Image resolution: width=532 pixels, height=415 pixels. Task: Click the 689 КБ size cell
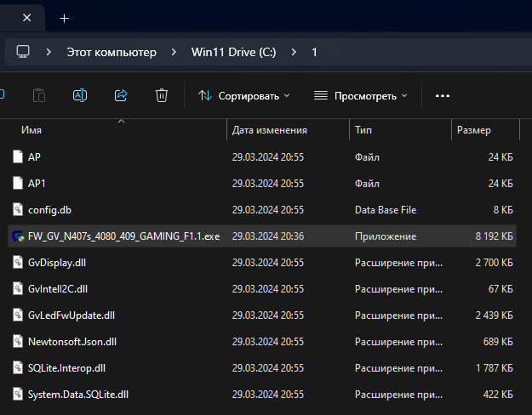[x=498, y=342]
